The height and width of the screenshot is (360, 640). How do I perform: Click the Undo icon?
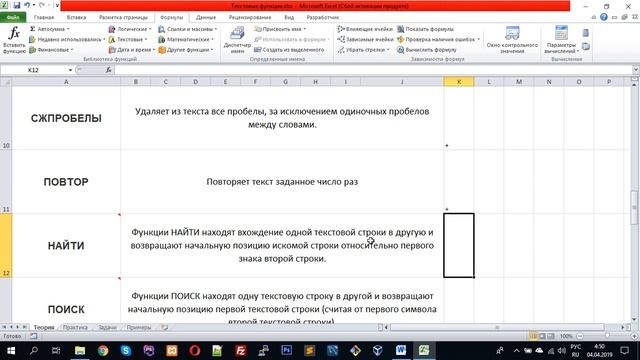[27, 6]
